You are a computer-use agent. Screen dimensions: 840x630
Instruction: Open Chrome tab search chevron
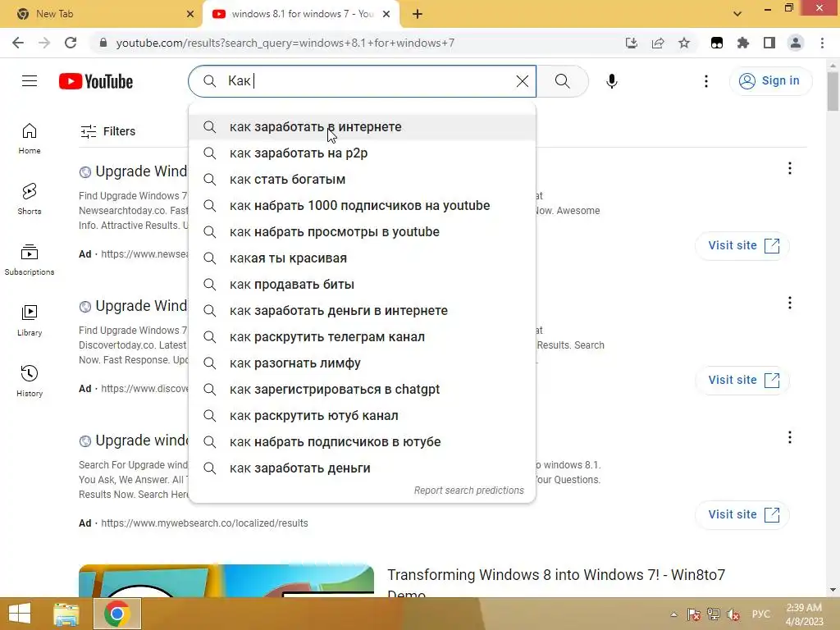[737, 14]
